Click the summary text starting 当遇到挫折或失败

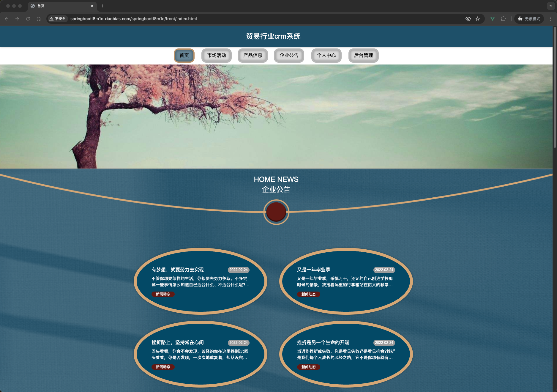pyautogui.click(x=346, y=355)
